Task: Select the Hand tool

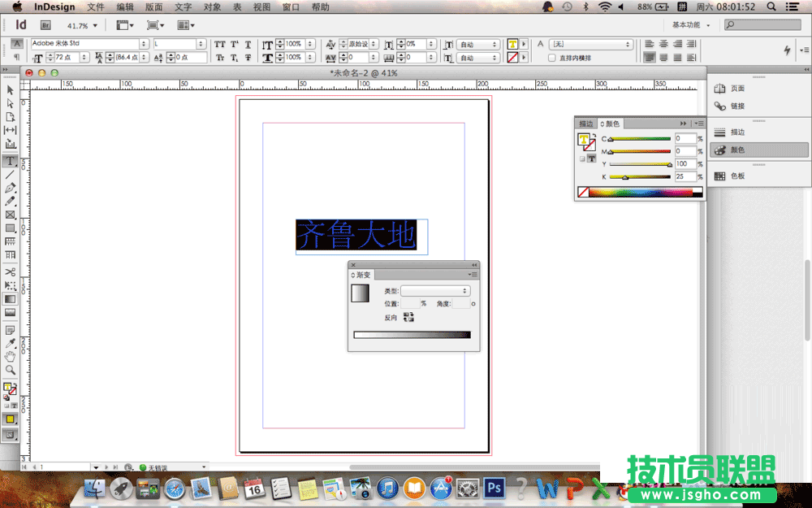Action: (10, 356)
